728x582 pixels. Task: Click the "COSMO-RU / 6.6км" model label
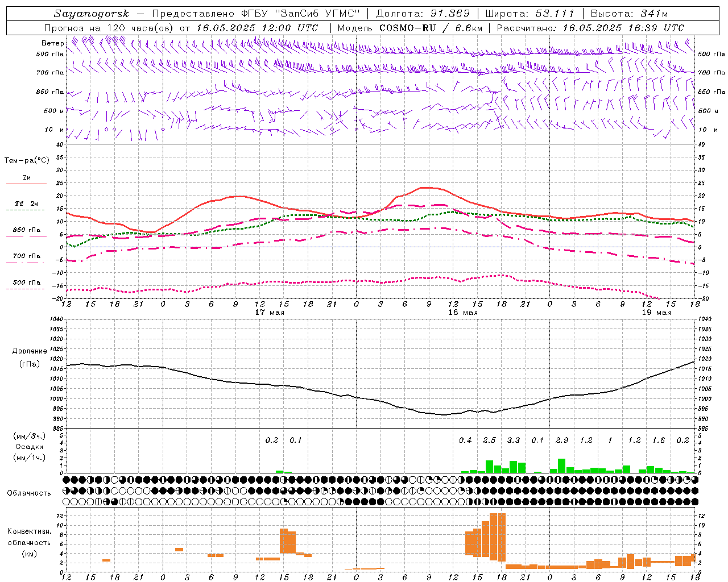click(x=431, y=28)
